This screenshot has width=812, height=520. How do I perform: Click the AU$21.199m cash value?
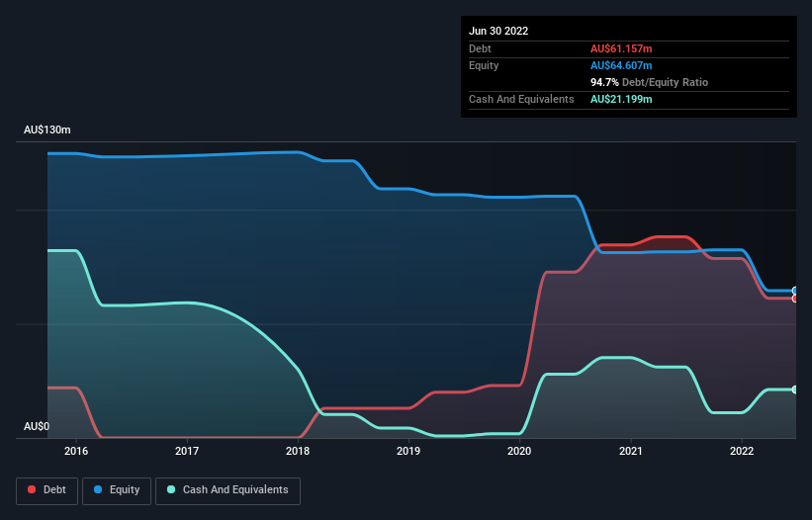(621, 99)
